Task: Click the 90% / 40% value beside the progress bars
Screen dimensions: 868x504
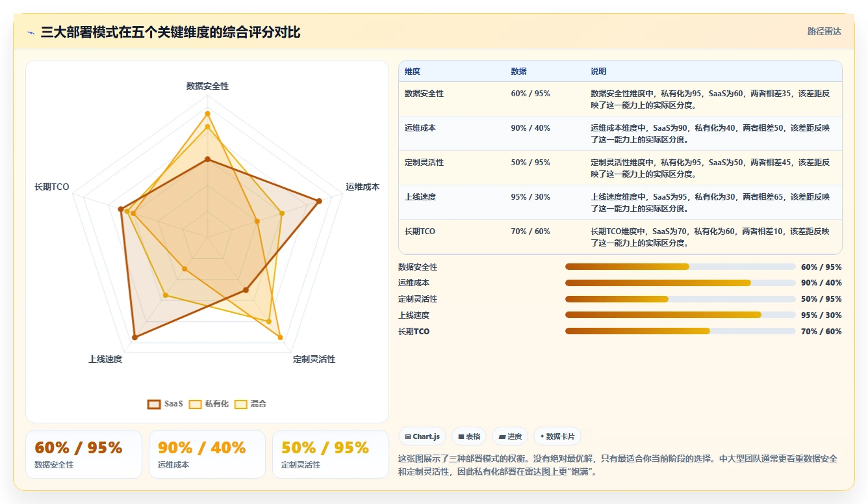Action: pyautogui.click(x=821, y=283)
